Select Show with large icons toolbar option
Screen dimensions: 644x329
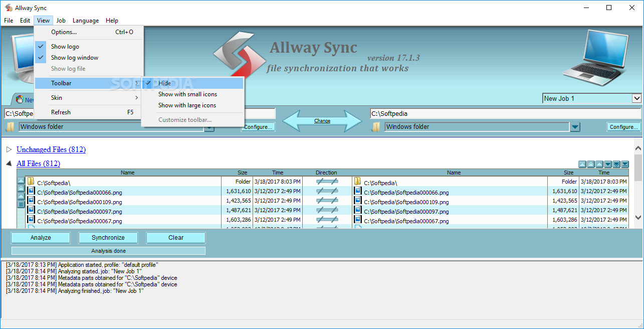[x=192, y=105]
